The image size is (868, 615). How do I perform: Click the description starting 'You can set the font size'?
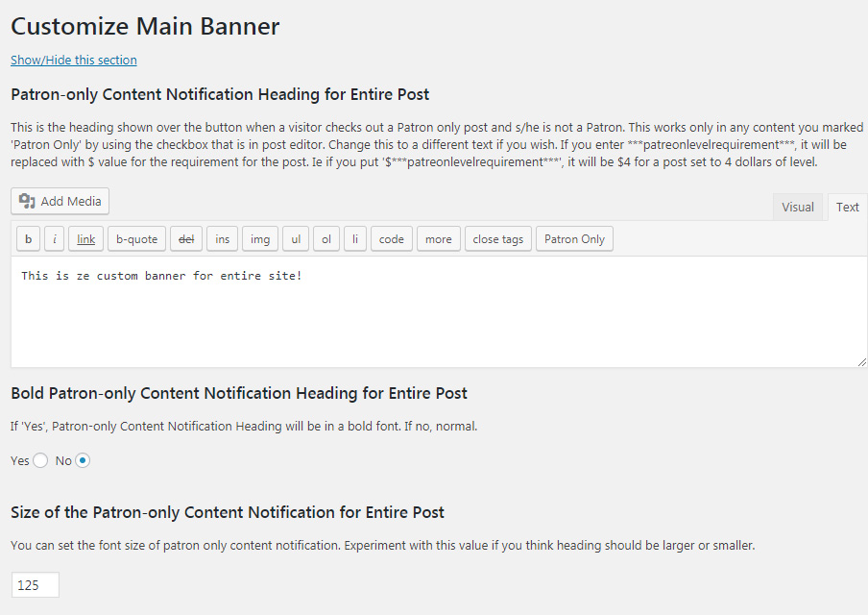pyautogui.click(x=382, y=545)
